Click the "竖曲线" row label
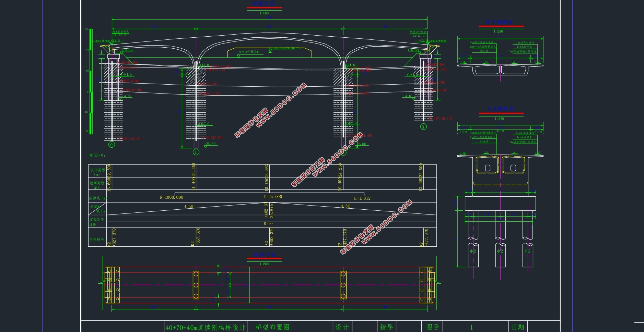The image size is (644, 332). [x=98, y=198]
